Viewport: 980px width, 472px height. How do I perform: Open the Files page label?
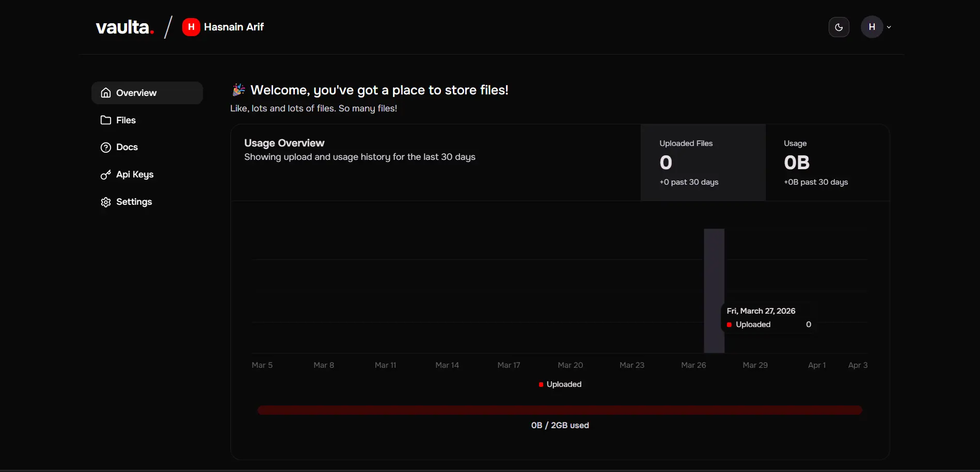tap(126, 120)
